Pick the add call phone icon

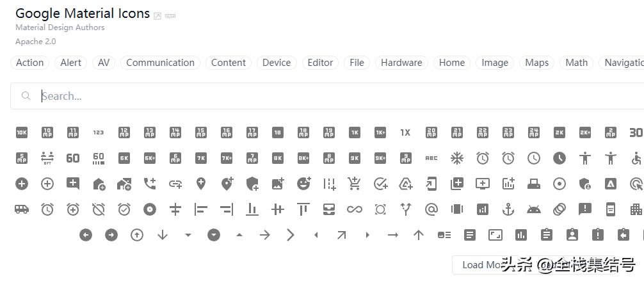[x=150, y=184]
